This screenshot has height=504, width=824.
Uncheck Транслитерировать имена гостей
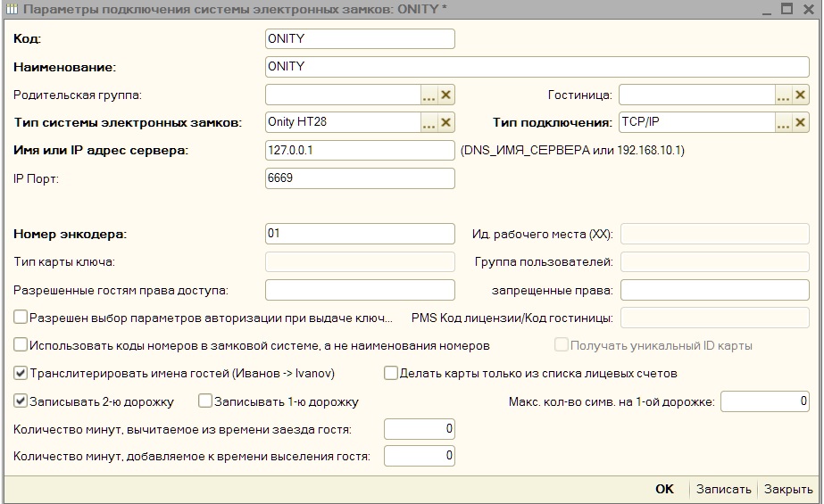(21, 373)
